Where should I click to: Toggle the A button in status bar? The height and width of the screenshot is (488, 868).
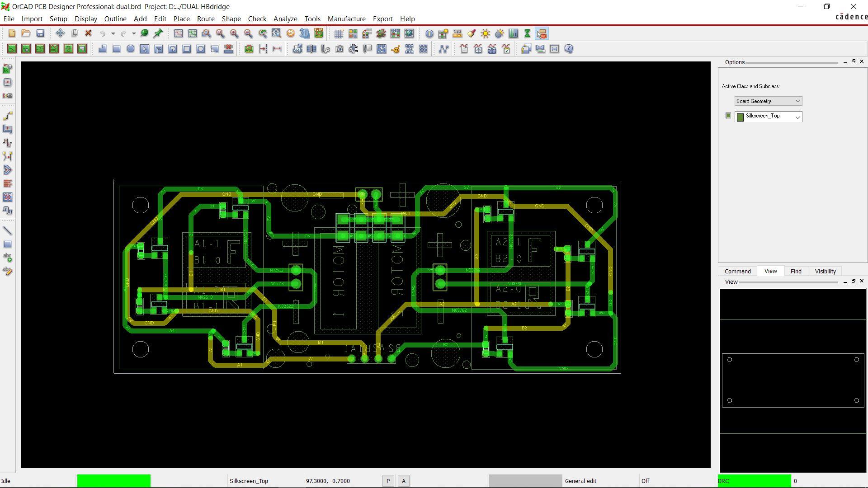(x=404, y=481)
